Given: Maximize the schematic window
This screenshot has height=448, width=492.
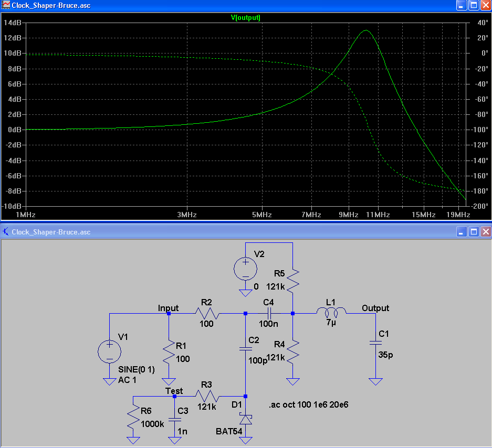Looking at the screenshot, I should [x=474, y=231].
